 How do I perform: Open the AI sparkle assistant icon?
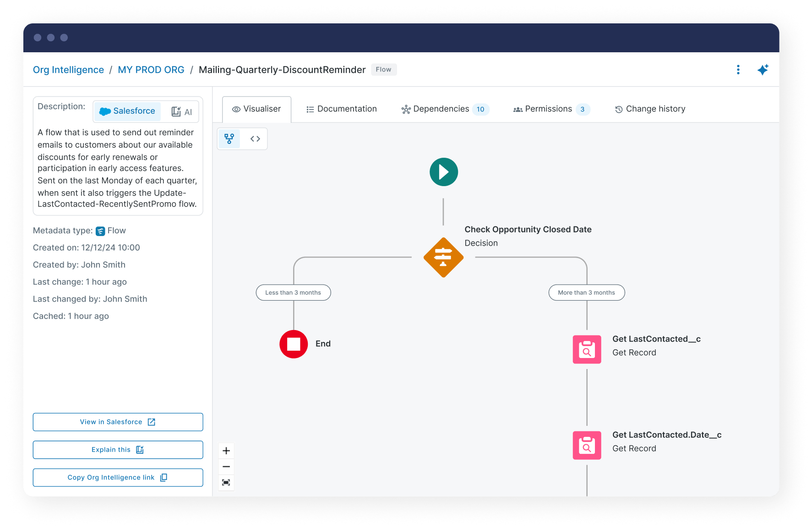[x=763, y=70]
